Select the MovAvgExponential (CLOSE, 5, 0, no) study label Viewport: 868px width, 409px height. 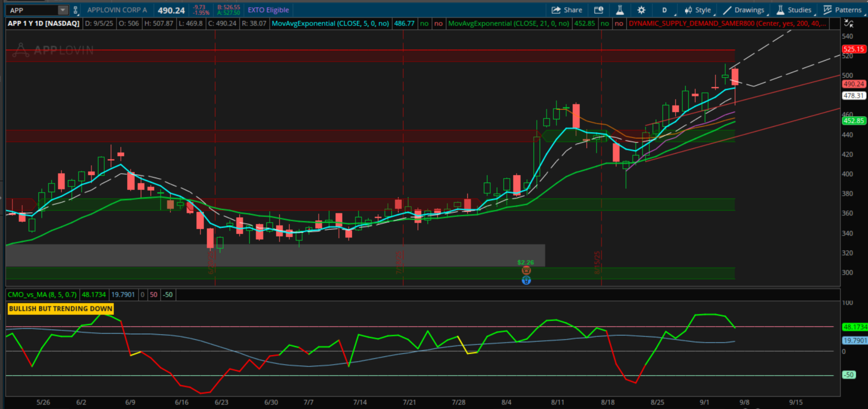point(330,23)
